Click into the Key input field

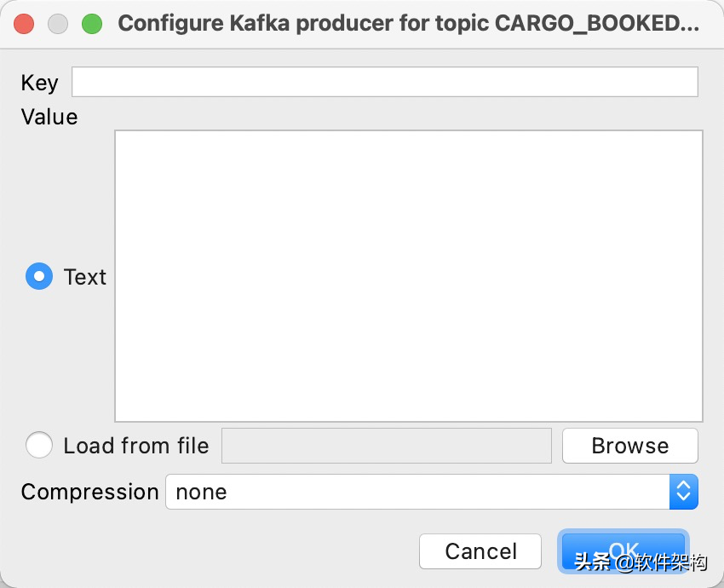pos(385,82)
